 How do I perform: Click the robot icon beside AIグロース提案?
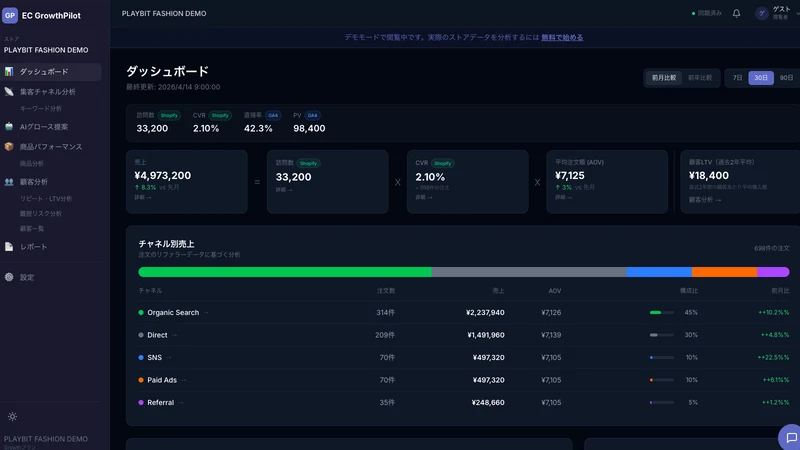click(x=9, y=126)
